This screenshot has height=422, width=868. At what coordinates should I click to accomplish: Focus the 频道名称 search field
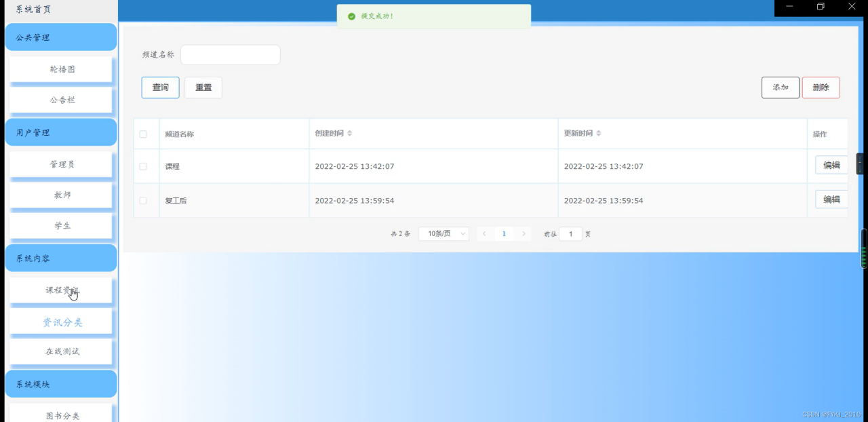231,55
